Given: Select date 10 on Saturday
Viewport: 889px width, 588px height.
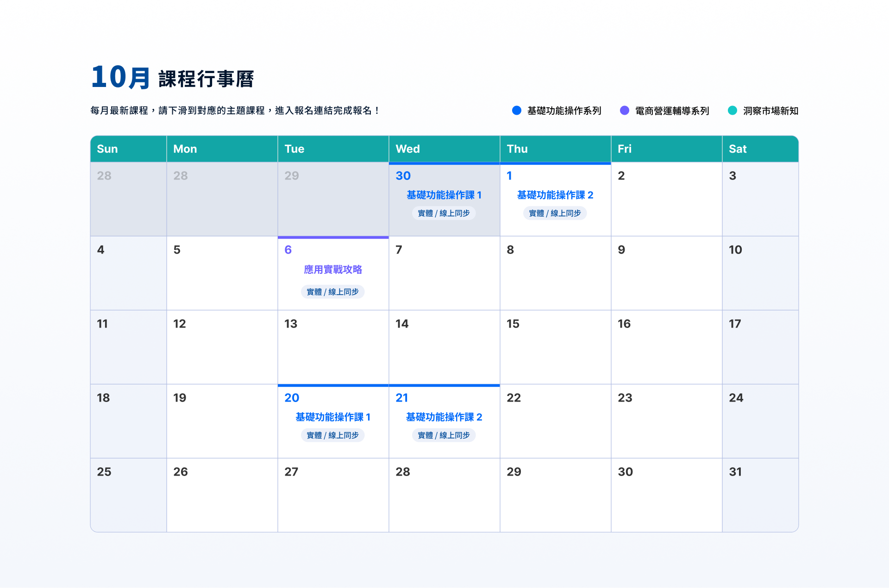Looking at the screenshot, I should click(x=735, y=250).
